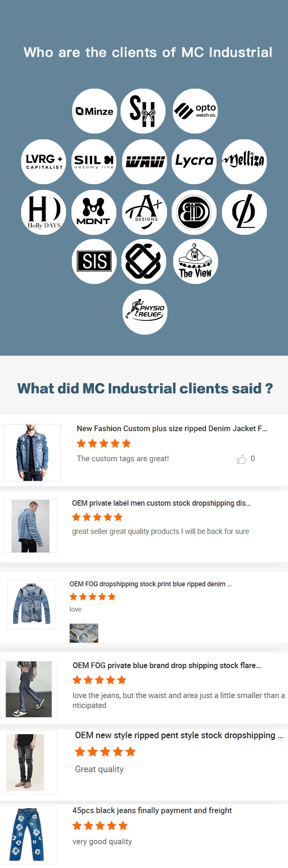Like the custom tags review
The width and height of the screenshot is (288, 868).
tap(242, 459)
